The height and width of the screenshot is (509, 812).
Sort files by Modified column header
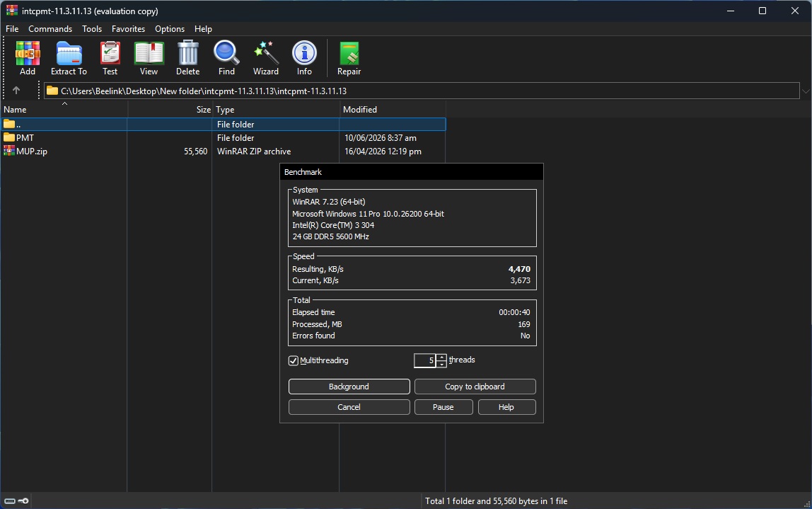393,109
